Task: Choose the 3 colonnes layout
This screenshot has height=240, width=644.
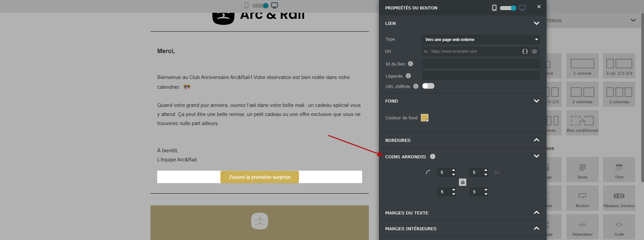Action: pyautogui.click(x=619, y=94)
